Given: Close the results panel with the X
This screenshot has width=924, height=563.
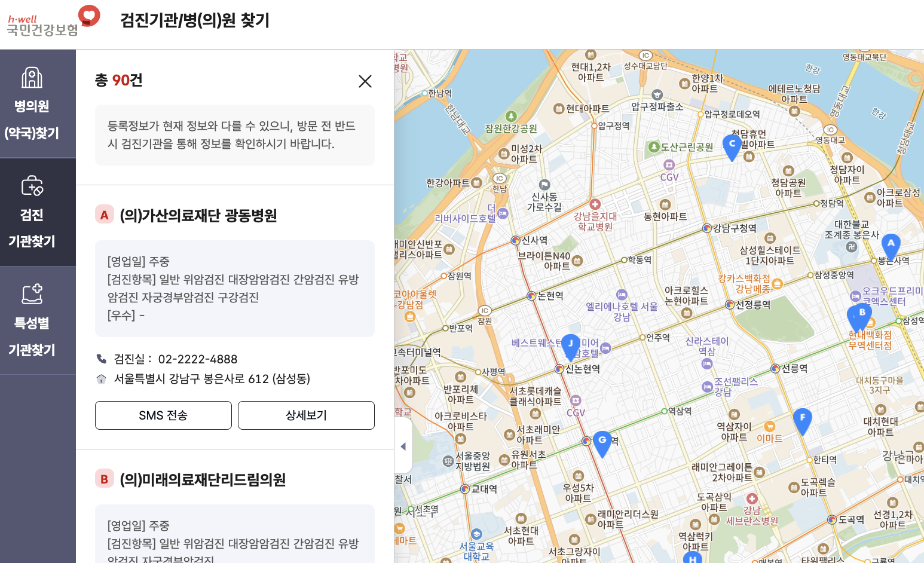Looking at the screenshot, I should pos(365,81).
